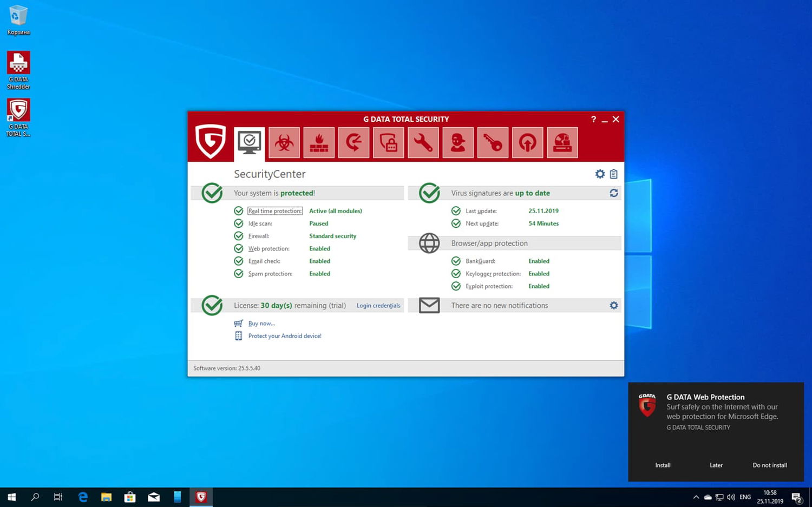Open the Parental controls icon
Screen dimensions: 812x507
(458, 143)
